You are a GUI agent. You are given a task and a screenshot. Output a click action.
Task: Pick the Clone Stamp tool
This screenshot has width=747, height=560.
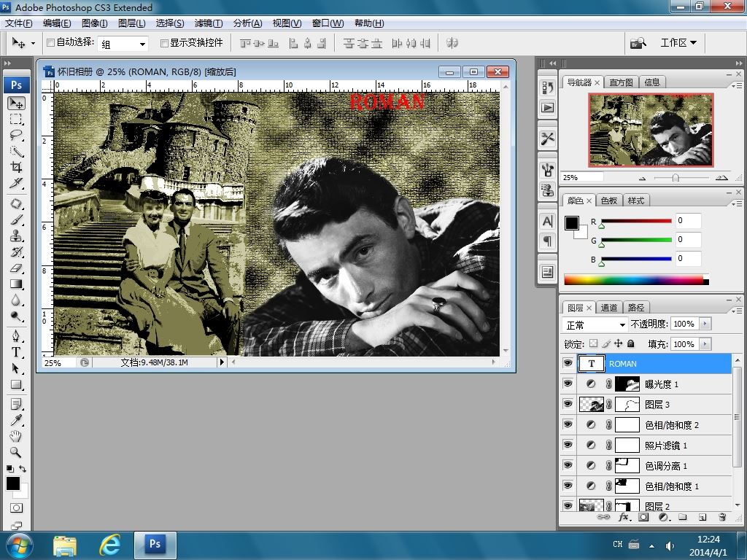click(x=16, y=236)
